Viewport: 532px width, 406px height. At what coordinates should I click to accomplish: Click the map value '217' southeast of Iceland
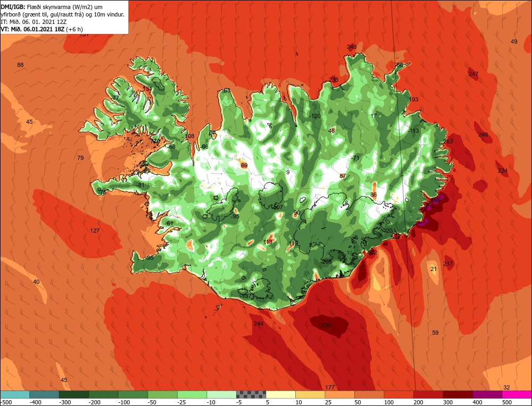point(448,264)
